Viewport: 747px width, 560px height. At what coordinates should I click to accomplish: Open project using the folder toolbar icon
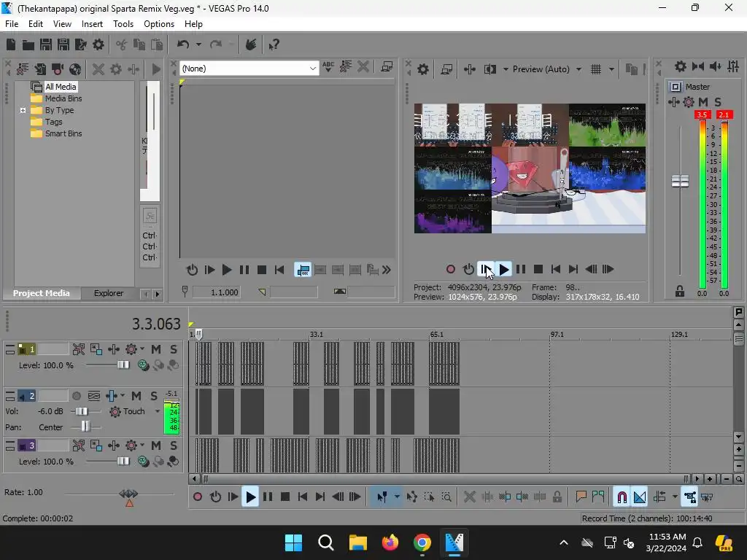28,44
